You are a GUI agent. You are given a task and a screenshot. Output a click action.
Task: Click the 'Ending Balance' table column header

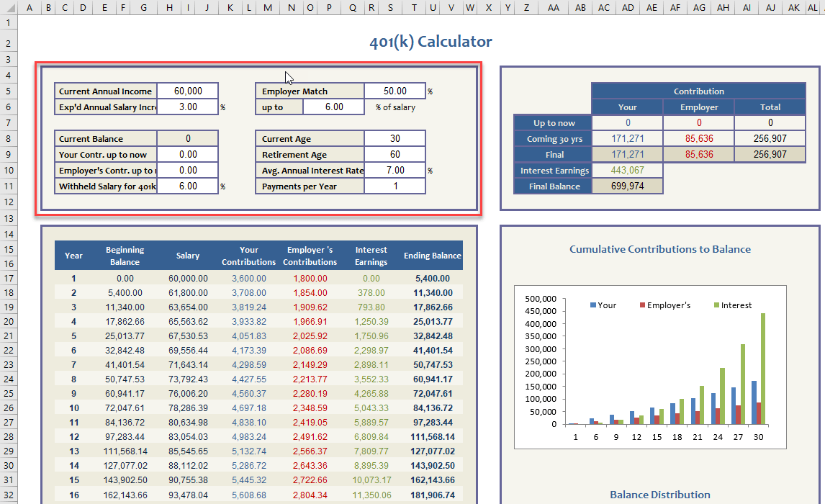432,256
